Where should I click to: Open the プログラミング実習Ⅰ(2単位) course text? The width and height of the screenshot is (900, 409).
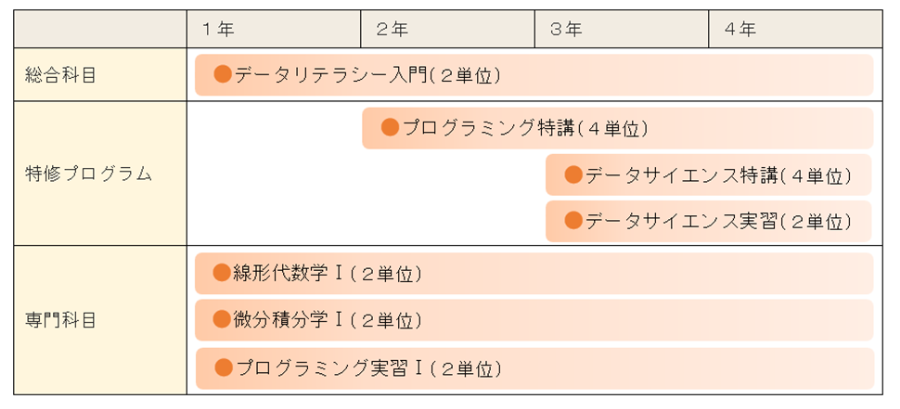[368, 368]
